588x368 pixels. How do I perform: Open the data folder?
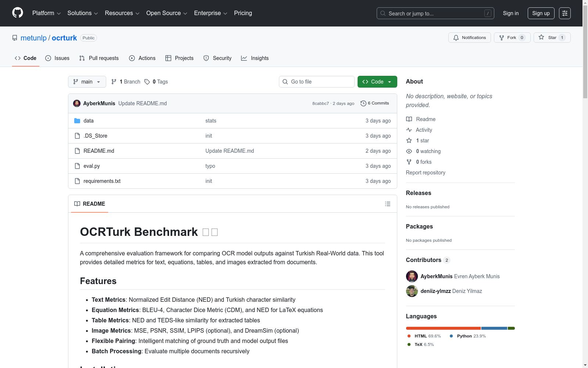pos(88,121)
